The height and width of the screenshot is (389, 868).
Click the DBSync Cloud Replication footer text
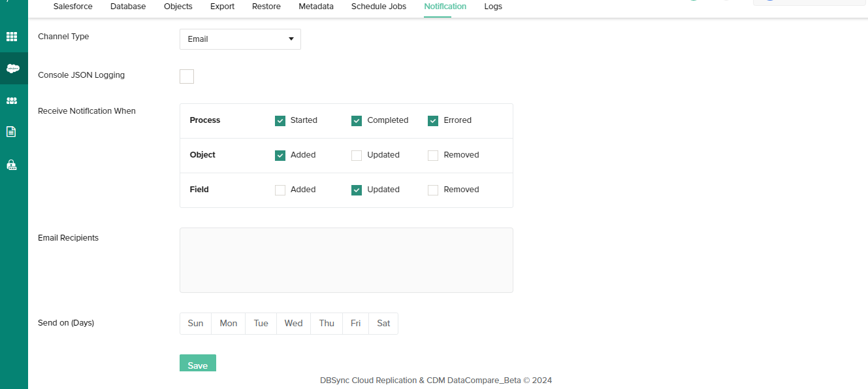pos(436,381)
